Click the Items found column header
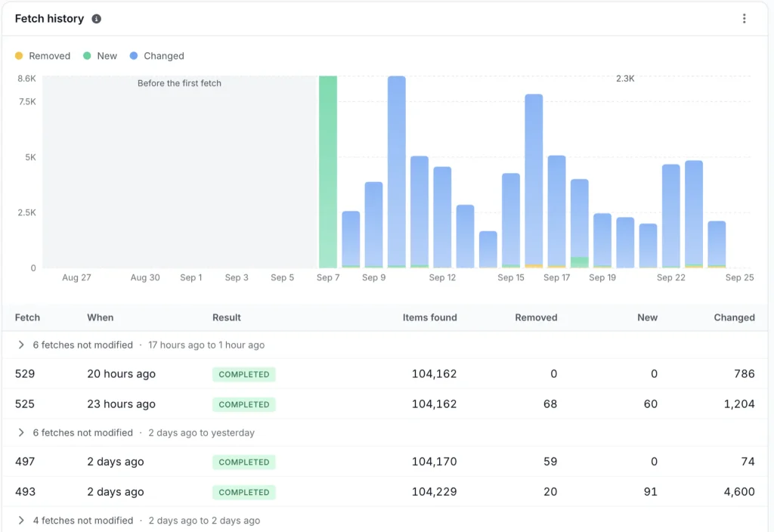The image size is (774, 532). point(429,317)
